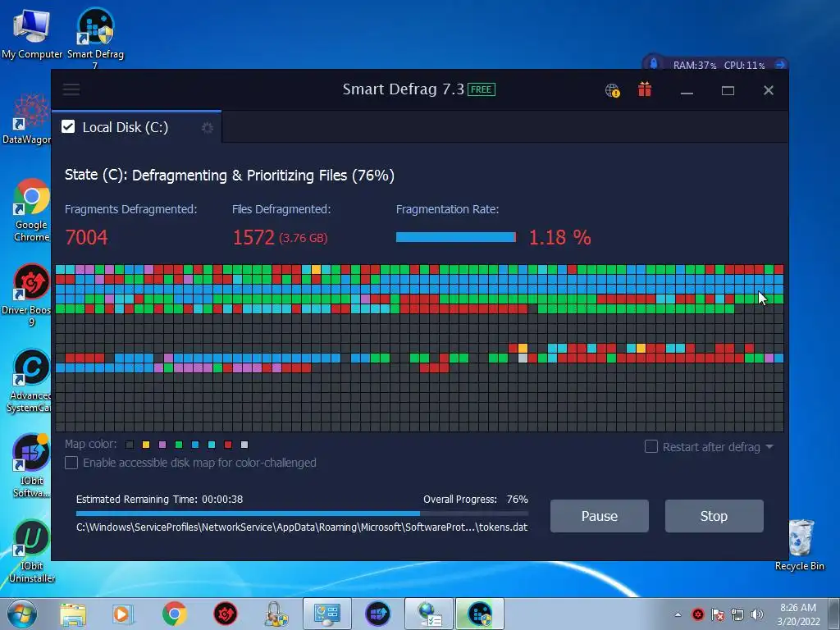The width and height of the screenshot is (840, 630).
Task: Select the Local Disk (C:) tab
Action: click(x=137, y=127)
